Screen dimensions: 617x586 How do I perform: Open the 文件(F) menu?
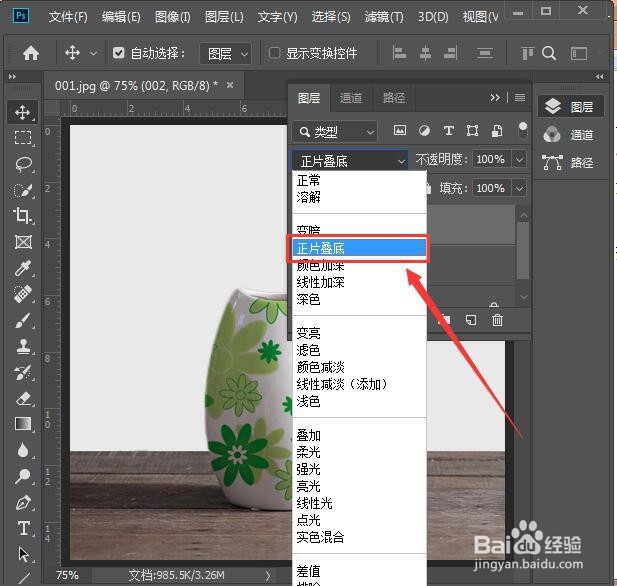(x=68, y=17)
